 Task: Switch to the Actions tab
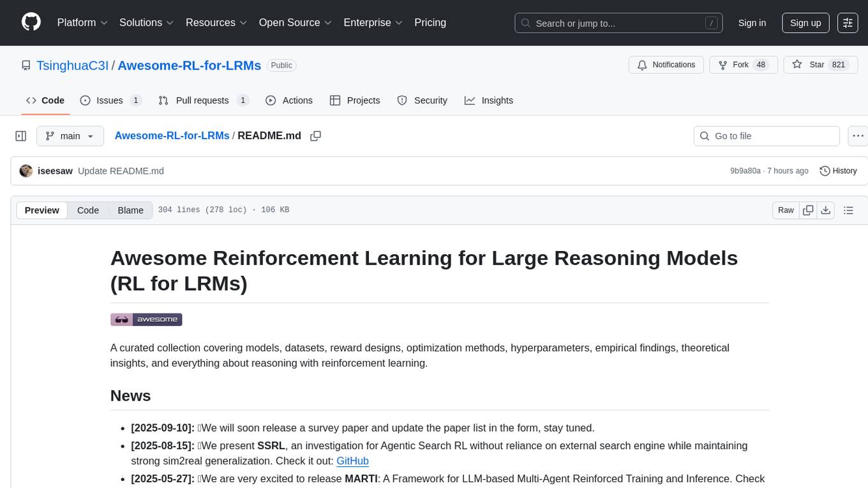pyautogui.click(x=289, y=100)
